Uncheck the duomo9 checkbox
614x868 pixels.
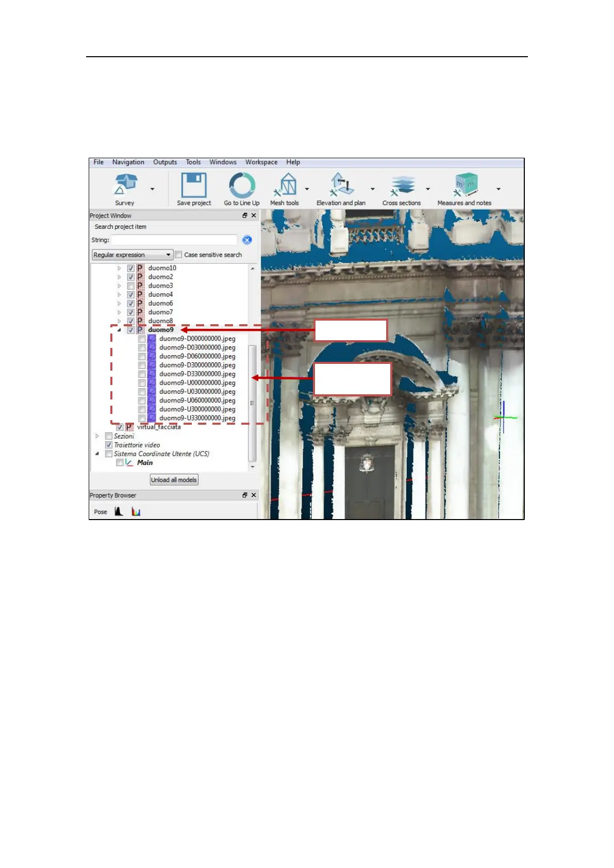131,330
